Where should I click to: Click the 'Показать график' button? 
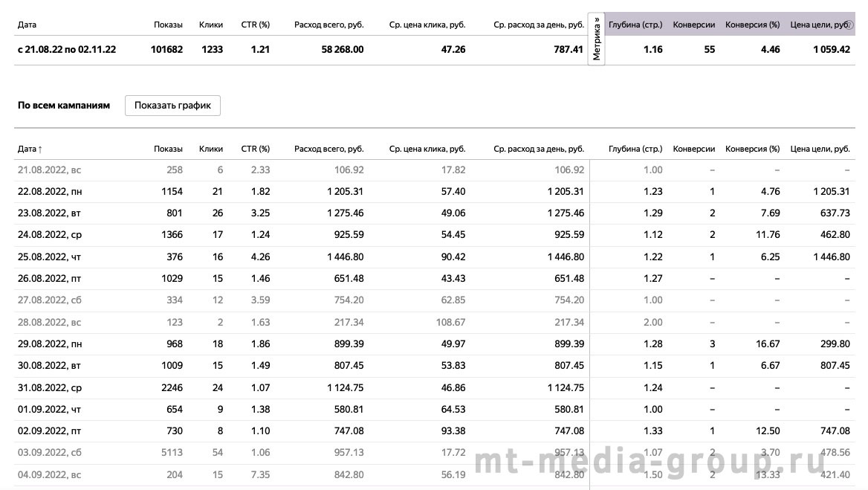tap(172, 105)
